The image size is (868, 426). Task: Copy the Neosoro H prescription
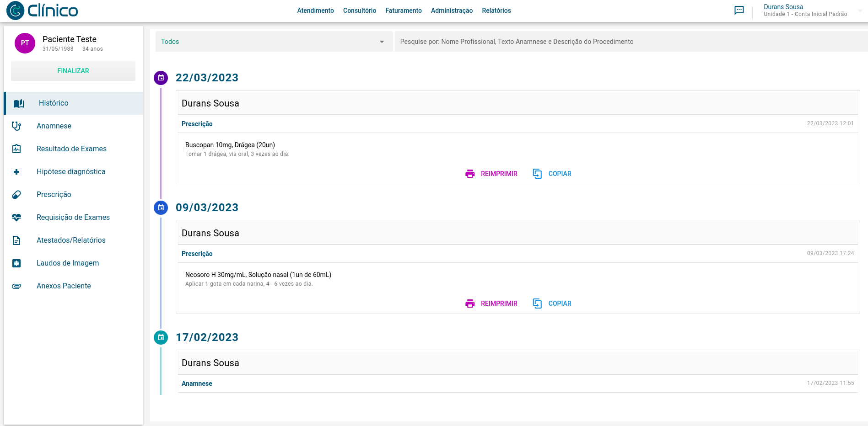click(x=552, y=304)
